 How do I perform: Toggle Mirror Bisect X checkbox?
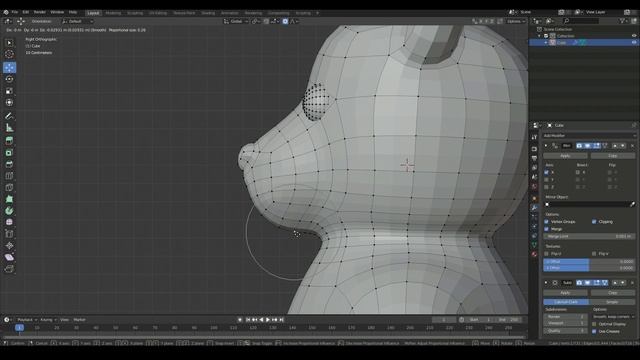click(x=578, y=172)
